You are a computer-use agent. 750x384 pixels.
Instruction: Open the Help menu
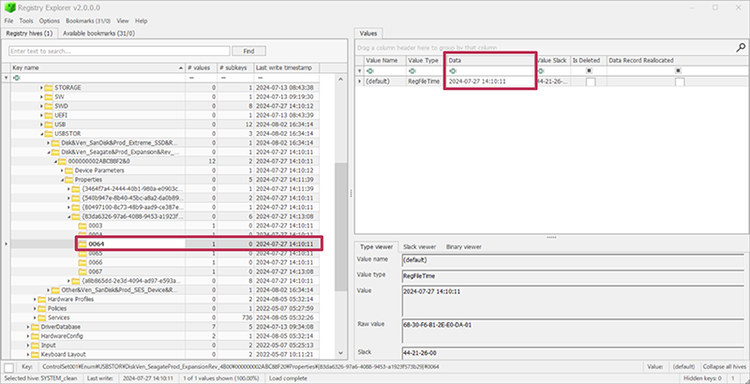(x=141, y=21)
